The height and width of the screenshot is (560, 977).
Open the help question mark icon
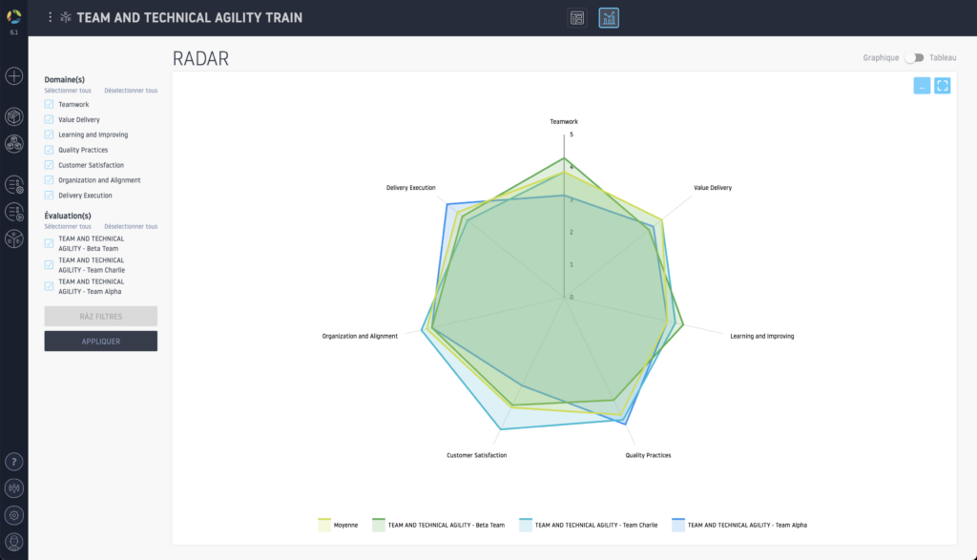14,462
